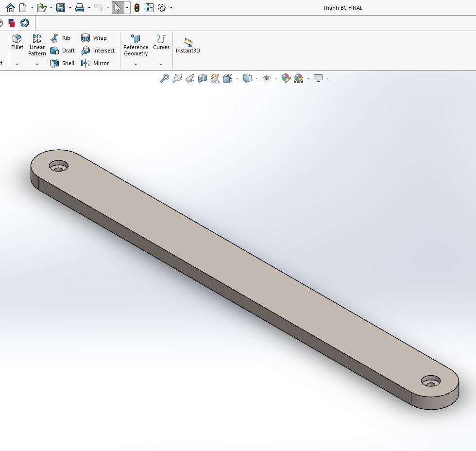Save the part with the floppy icon
This screenshot has width=476, height=451.
[x=61, y=8]
